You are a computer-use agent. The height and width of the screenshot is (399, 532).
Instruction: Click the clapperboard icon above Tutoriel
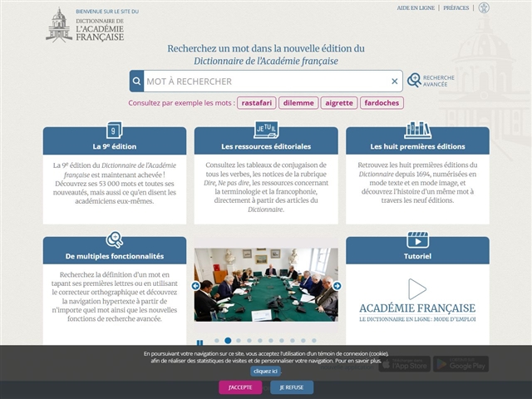click(417, 240)
